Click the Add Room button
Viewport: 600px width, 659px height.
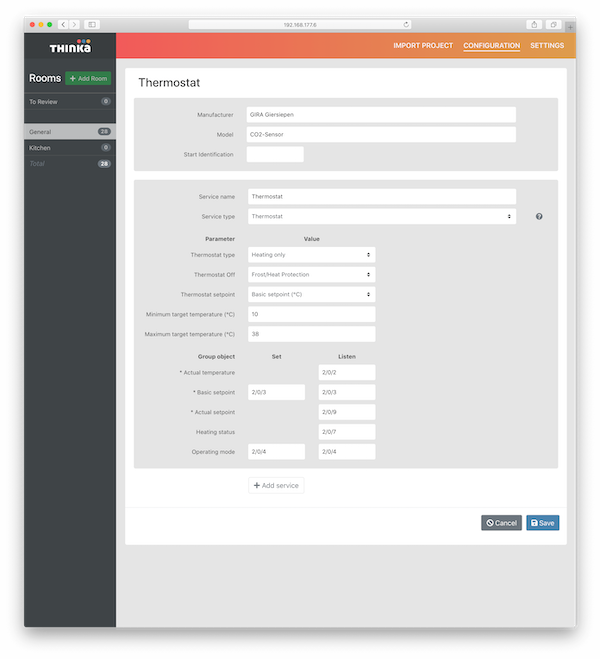coord(88,78)
